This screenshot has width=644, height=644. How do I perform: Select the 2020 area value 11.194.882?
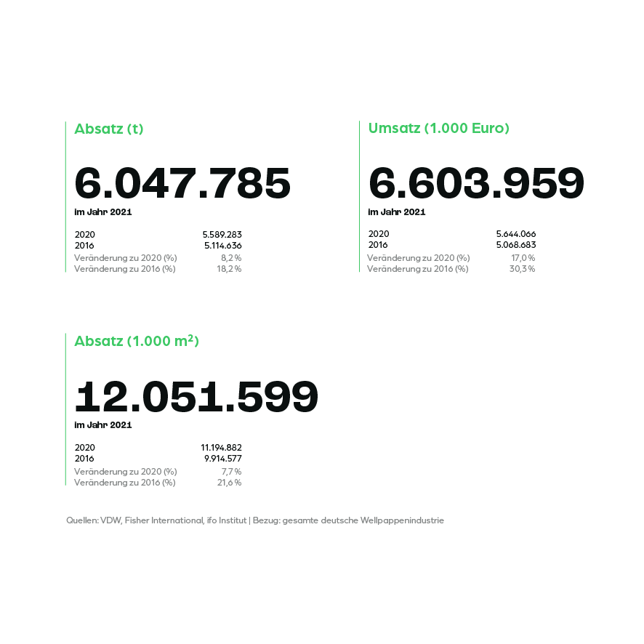click(x=222, y=448)
